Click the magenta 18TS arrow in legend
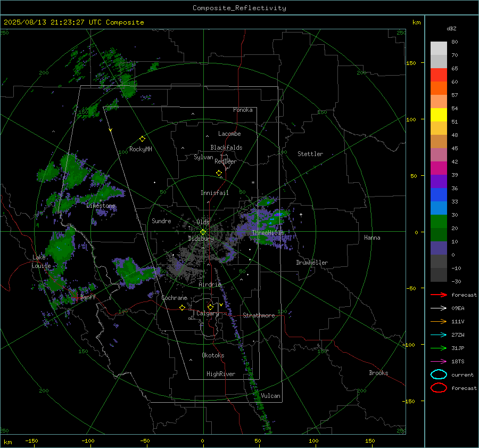This screenshot has width=479, height=448. coord(439,362)
